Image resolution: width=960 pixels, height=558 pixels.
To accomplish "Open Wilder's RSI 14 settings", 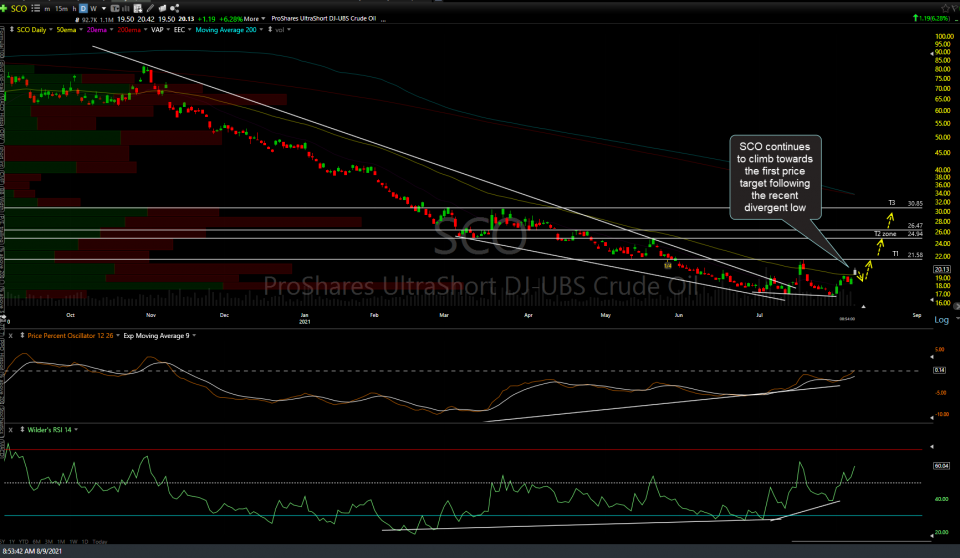I will pyautogui.click(x=76, y=430).
